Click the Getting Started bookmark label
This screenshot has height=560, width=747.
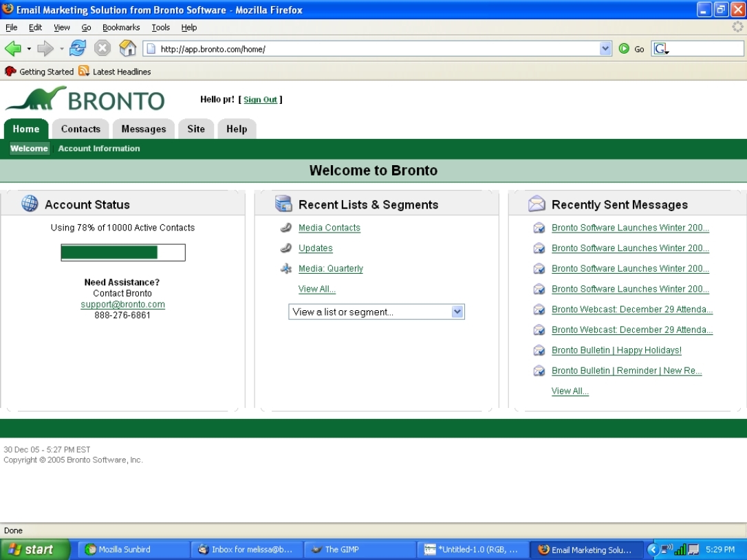46,72
